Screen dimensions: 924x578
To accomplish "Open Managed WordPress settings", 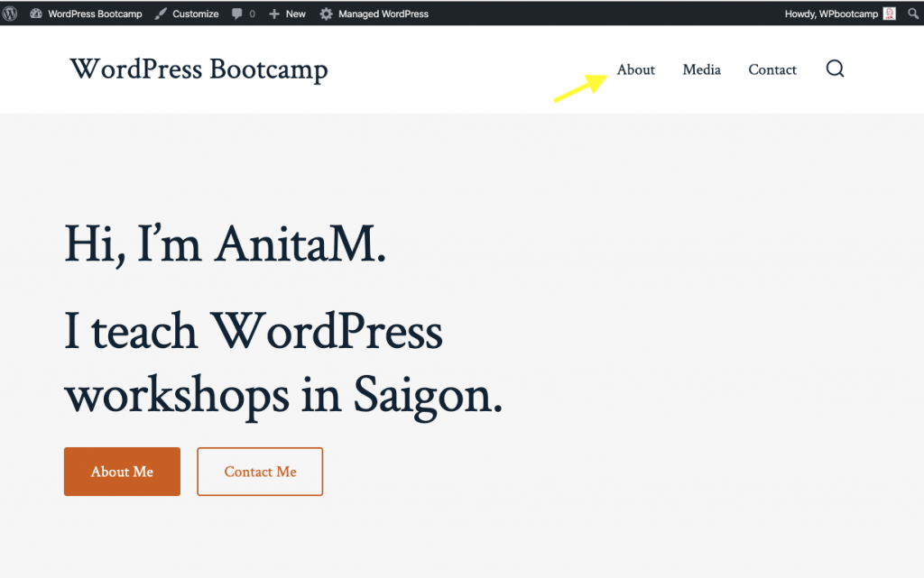I will tap(374, 14).
